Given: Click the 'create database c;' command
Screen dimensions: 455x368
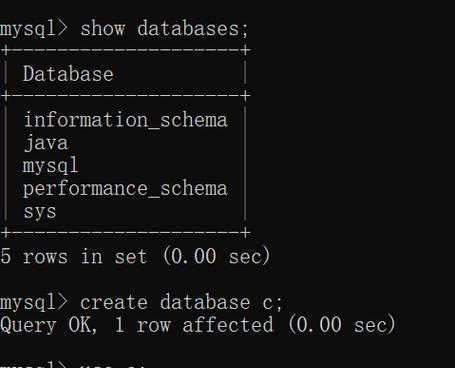Looking at the screenshot, I should tap(181, 303).
